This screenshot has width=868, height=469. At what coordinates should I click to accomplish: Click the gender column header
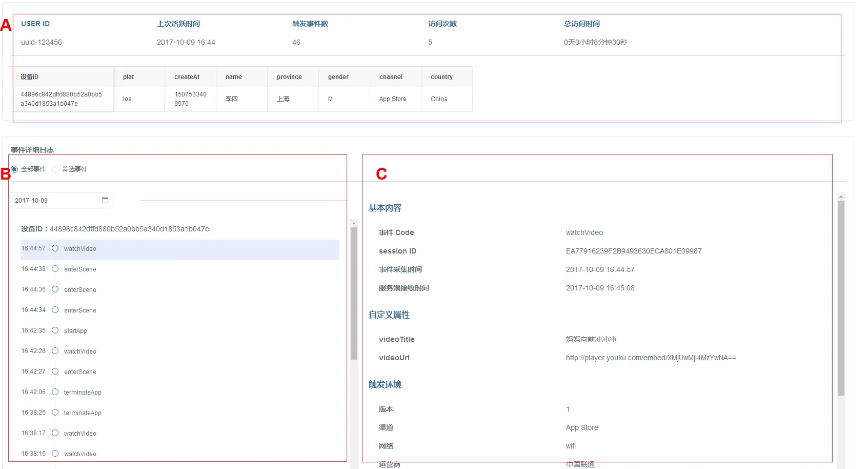[345, 77]
